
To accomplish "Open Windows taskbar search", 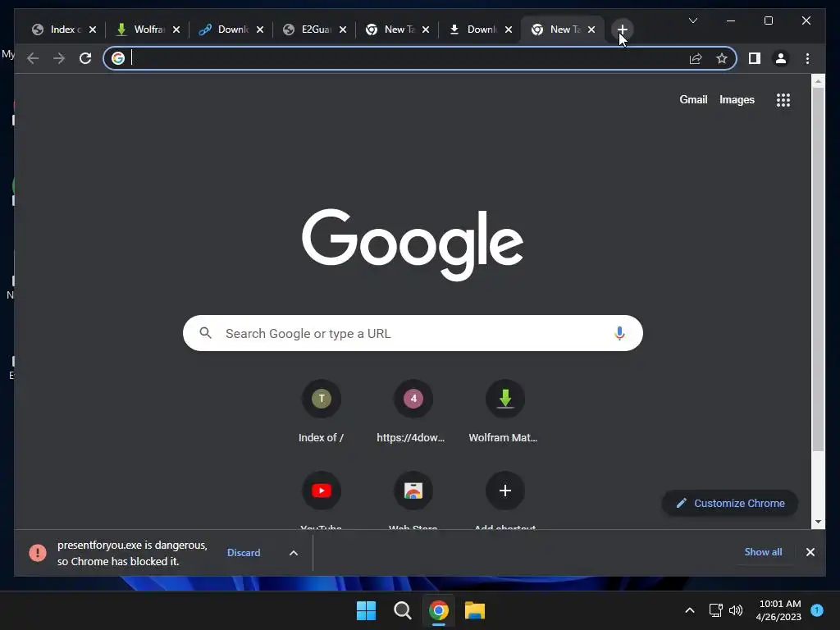I will click(402, 610).
